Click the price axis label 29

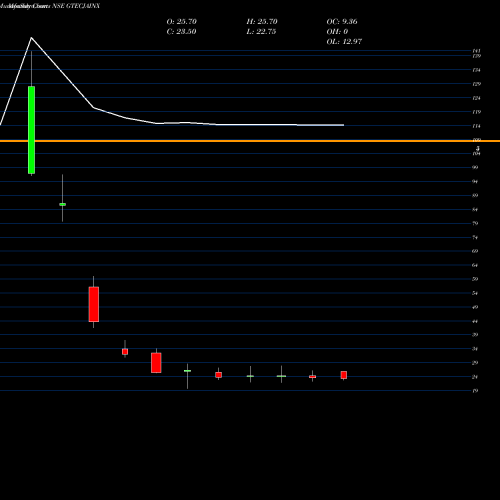point(475,363)
